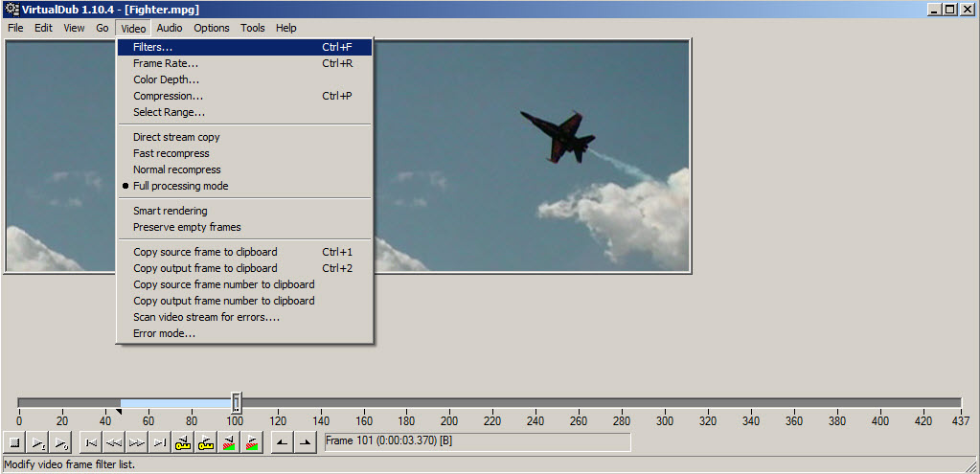This screenshot has width=980, height=474.
Task: Jump to the start of the video
Action: 91,442
